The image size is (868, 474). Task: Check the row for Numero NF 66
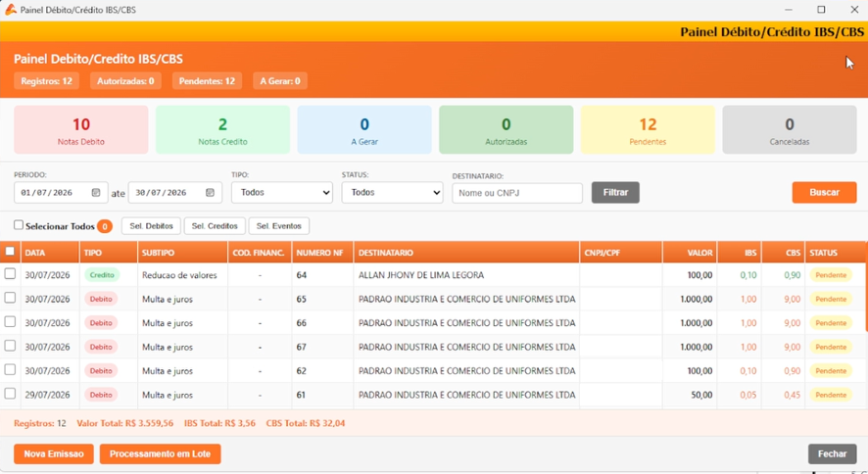(10, 321)
